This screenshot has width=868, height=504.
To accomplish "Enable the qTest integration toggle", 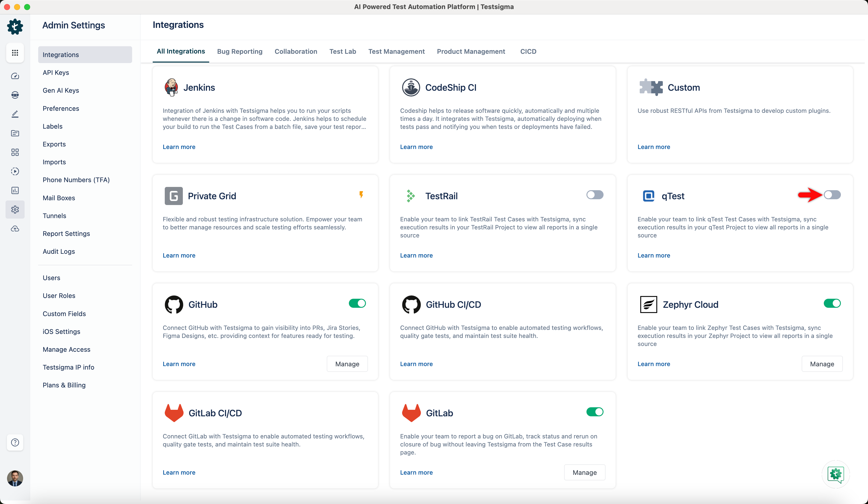I will click(832, 195).
